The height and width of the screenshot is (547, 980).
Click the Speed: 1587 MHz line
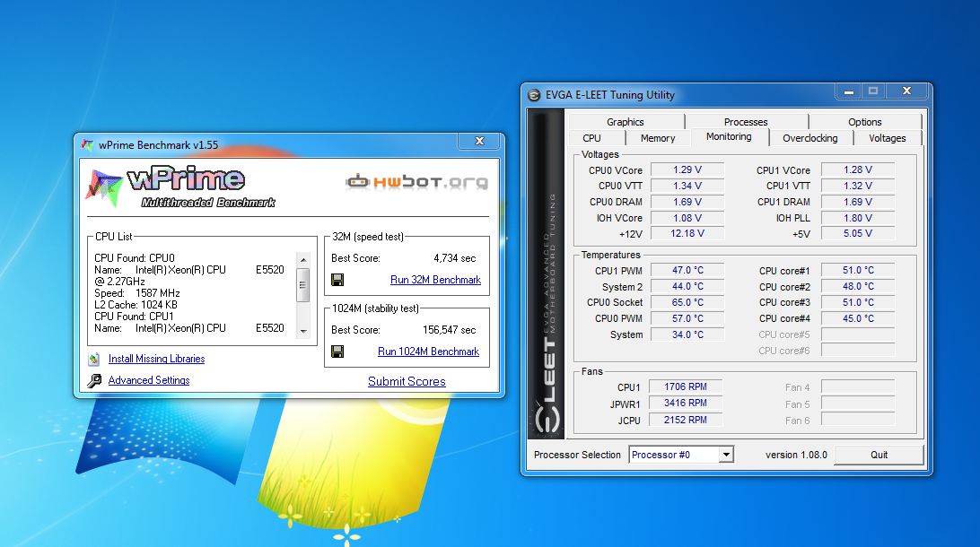(x=137, y=293)
